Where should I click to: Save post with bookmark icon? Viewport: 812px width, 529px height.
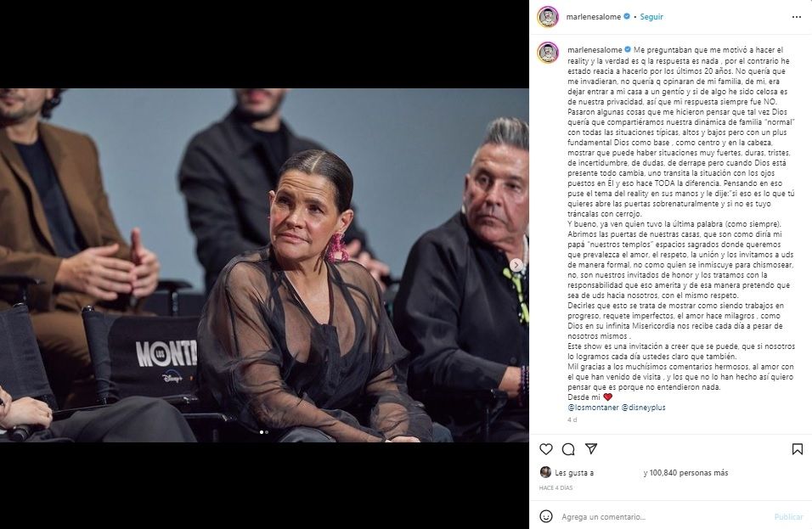pyautogui.click(x=798, y=449)
